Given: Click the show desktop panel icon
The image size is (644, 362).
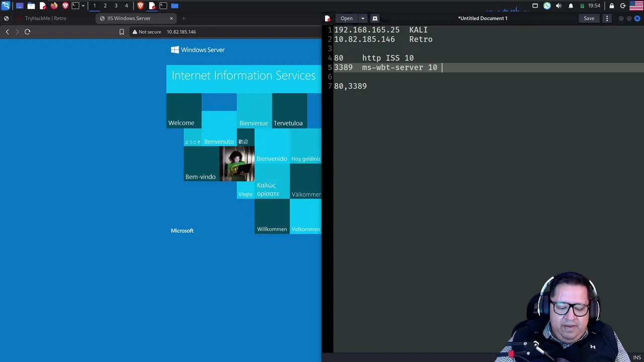Looking at the screenshot, I should coord(20,6).
